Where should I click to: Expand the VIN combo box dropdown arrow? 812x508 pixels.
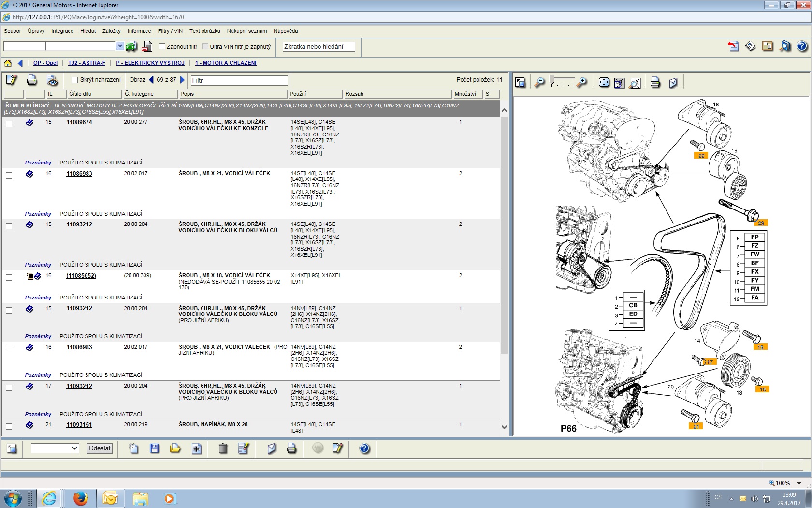(120, 46)
